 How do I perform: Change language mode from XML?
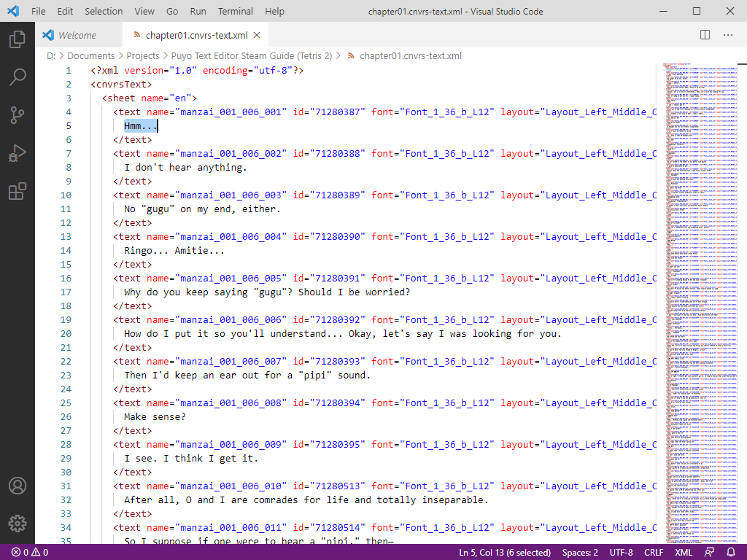click(684, 553)
